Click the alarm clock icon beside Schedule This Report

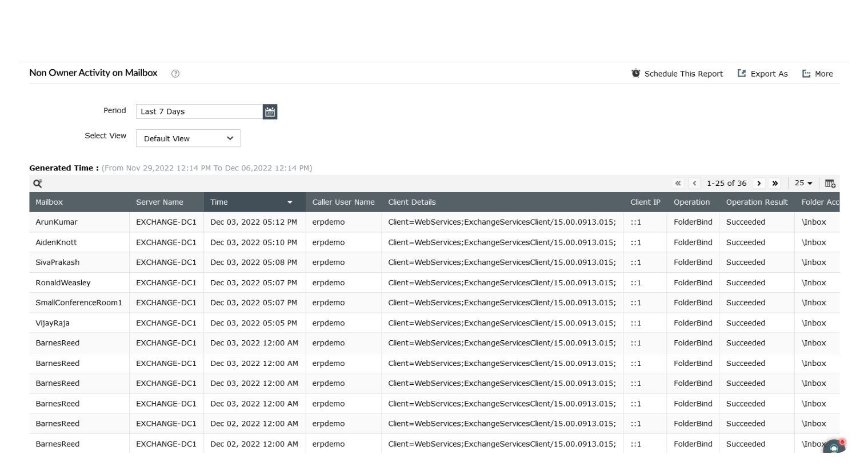[x=635, y=73]
